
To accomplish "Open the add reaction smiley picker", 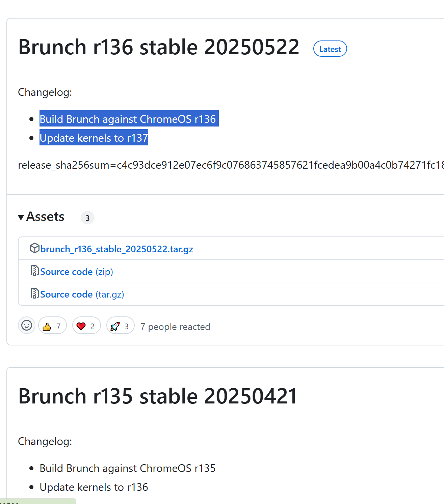I will pyautogui.click(x=27, y=326).
